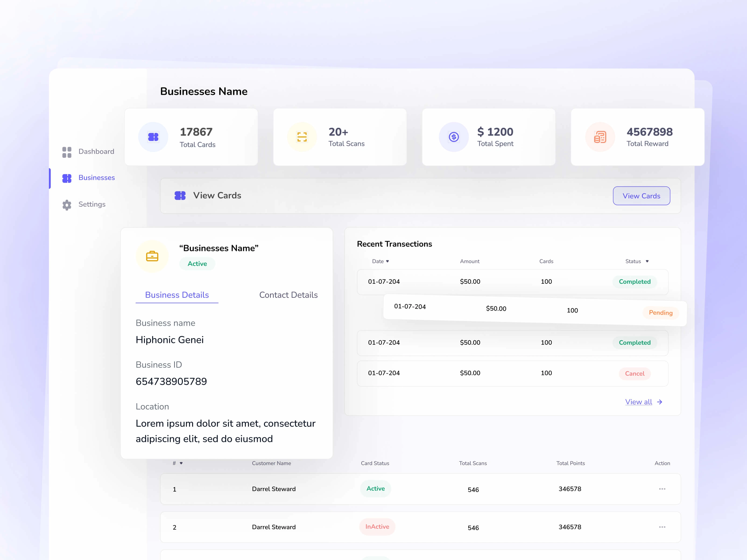Click the Cards column header in transactions
This screenshot has width=747, height=560.
click(x=546, y=261)
